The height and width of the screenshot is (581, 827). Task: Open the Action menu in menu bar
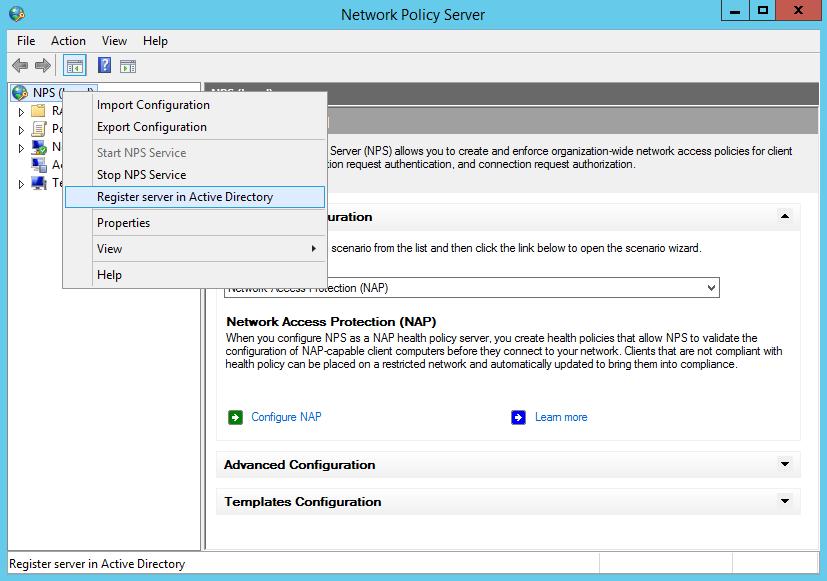click(68, 41)
